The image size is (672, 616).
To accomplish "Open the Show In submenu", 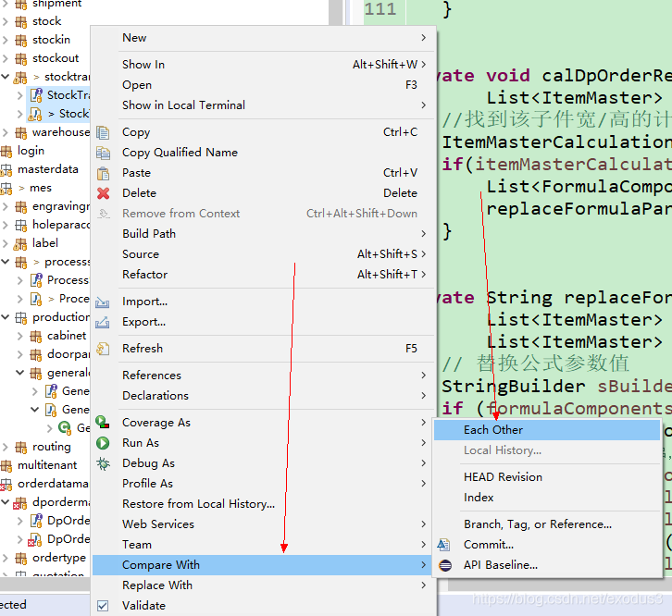I will click(x=264, y=65).
